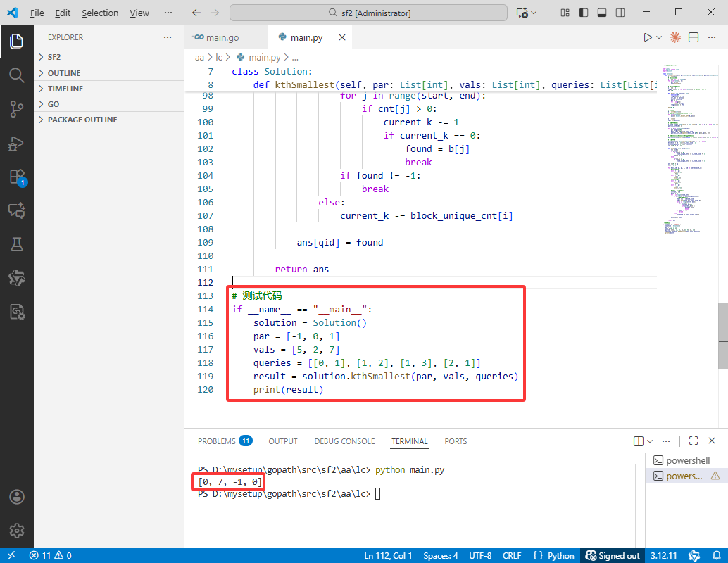Go forward with navigation arrow
Image resolution: width=728 pixels, height=563 pixels.
click(x=215, y=13)
